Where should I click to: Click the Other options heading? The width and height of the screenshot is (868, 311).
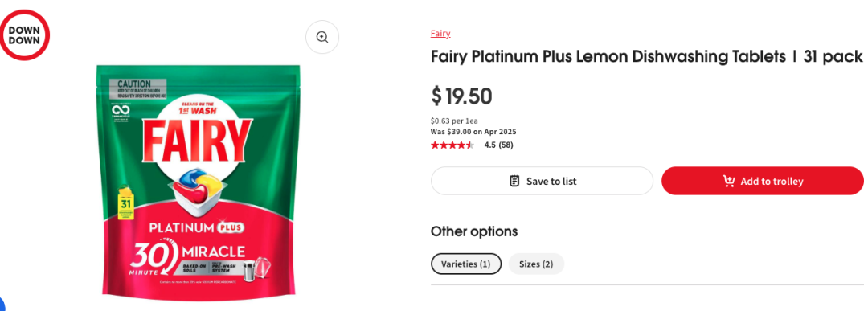click(474, 231)
